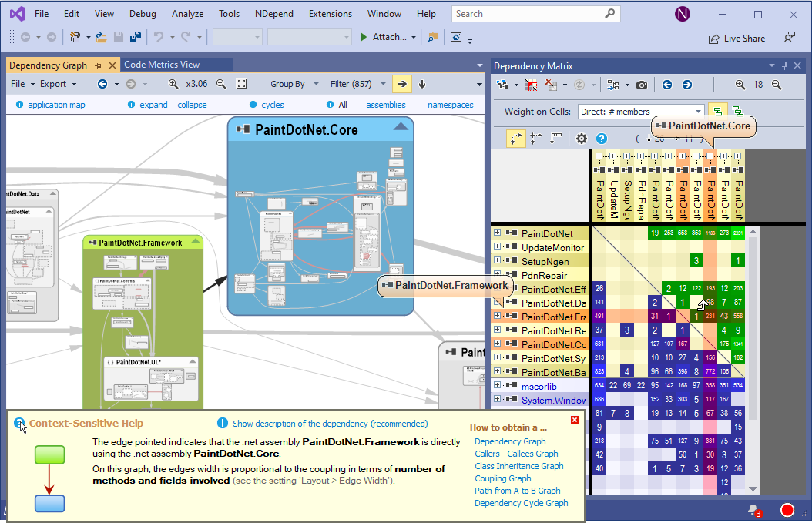The width and height of the screenshot is (812, 523).
Task: Open the Class Inheritance Graph link
Action: coord(519,466)
